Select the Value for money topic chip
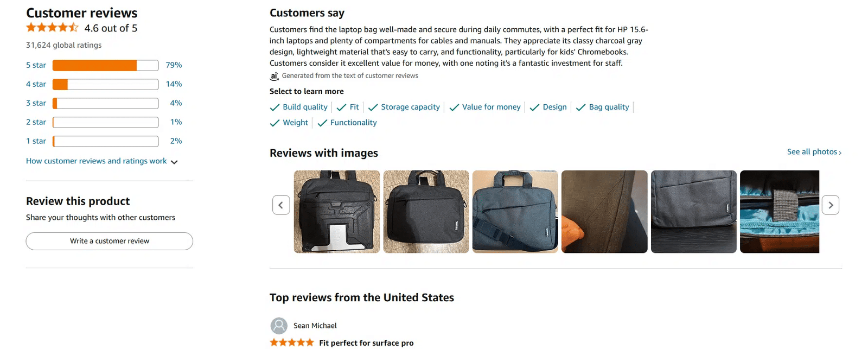 (485, 107)
